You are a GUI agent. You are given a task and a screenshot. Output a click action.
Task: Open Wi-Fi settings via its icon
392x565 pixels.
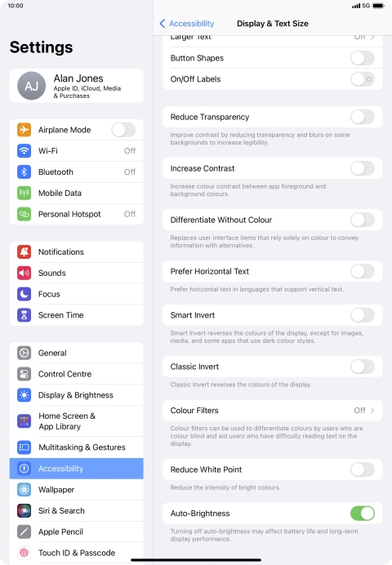click(24, 150)
